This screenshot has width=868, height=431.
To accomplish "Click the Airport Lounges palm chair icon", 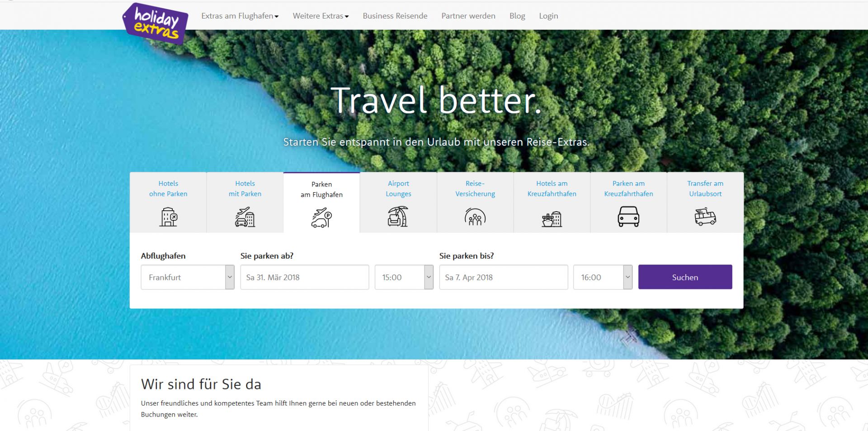I will pos(398,216).
